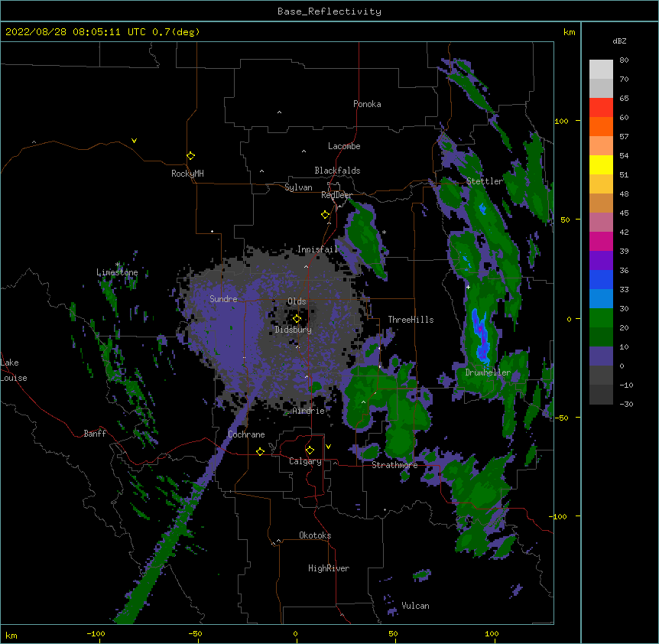Click the ThreeHills label
Viewport: 659px width, 644px height.
pos(411,320)
